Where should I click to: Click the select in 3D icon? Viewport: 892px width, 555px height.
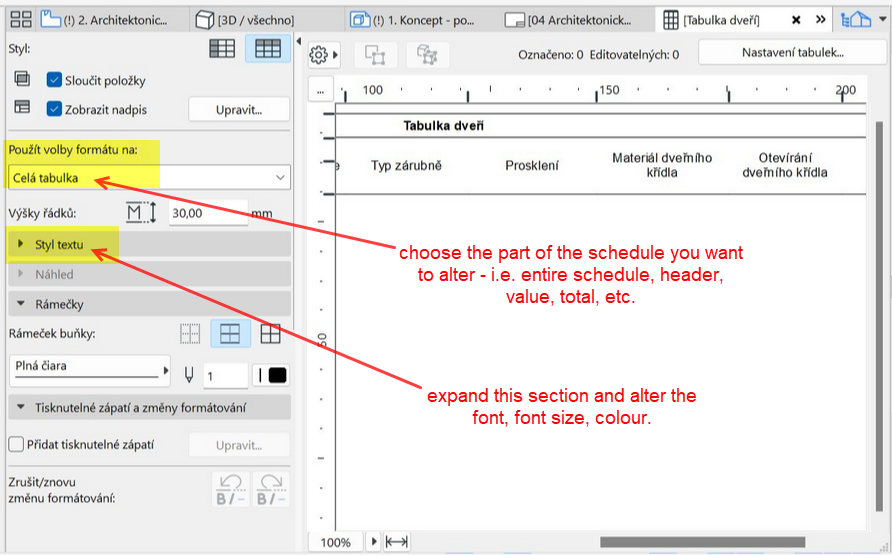click(x=427, y=55)
